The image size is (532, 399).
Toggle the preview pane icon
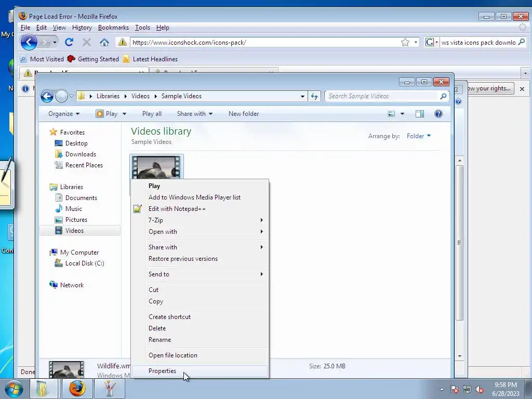click(420, 114)
